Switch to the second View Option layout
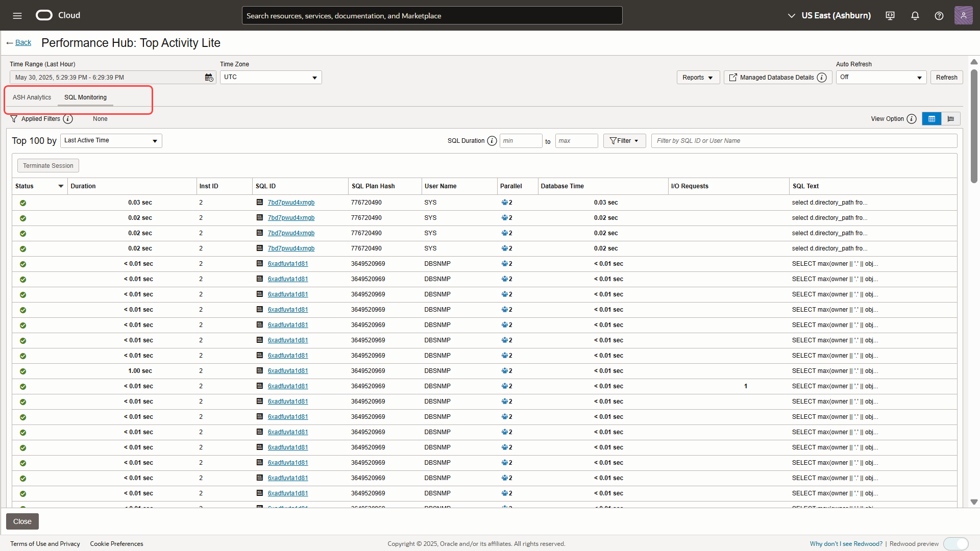This screenshot has width=980, height=551. pos(950,119)
